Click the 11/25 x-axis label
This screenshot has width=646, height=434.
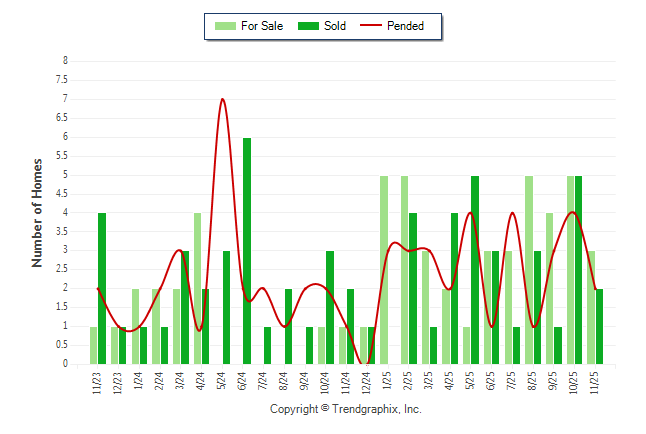pos(595,383)
